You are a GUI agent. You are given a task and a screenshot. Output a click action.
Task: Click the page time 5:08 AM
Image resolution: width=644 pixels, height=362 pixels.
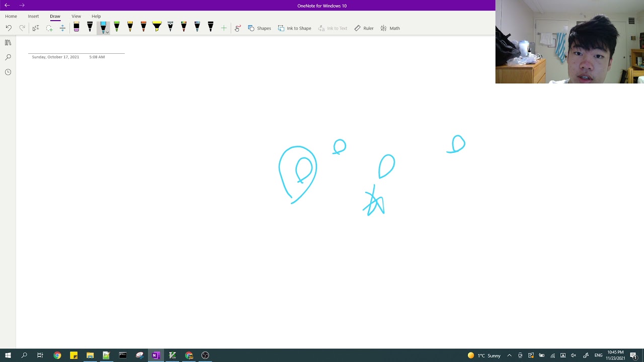[97, 57]
